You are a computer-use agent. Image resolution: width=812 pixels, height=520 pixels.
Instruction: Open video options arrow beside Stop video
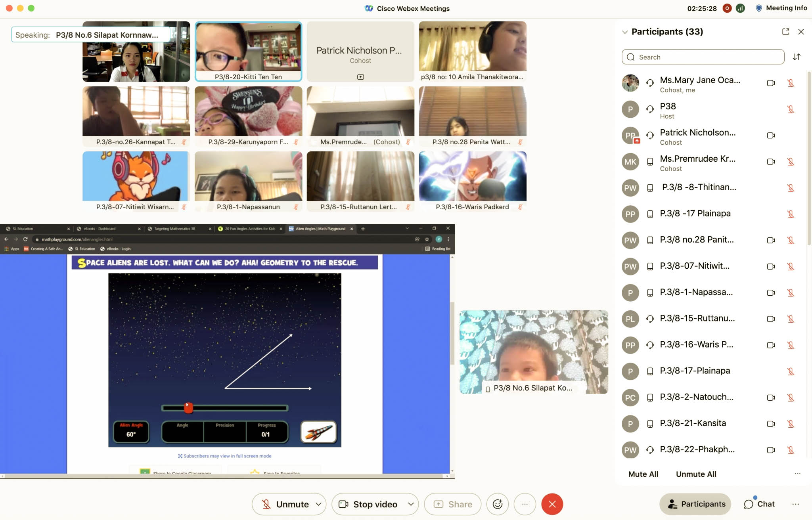tap(411, 504)
